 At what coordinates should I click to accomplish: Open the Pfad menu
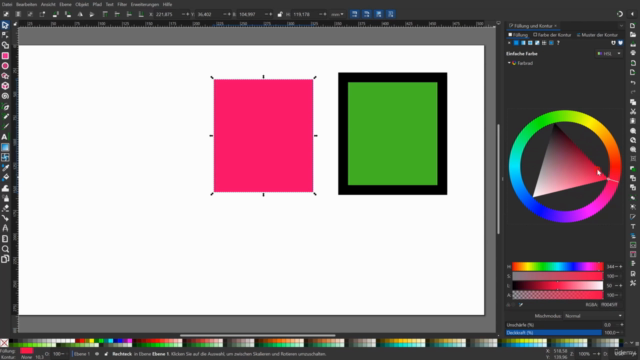click(x=97, y=4)
